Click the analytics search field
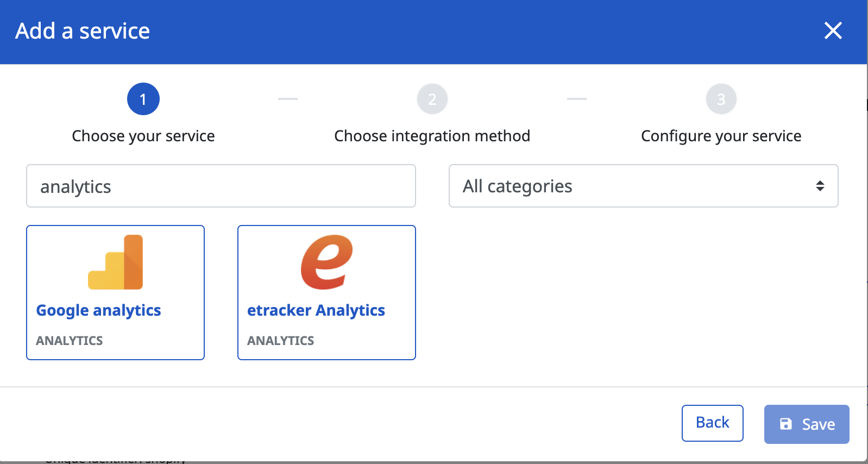This screenshot has width=868, height=464. [x=221, y=186]
